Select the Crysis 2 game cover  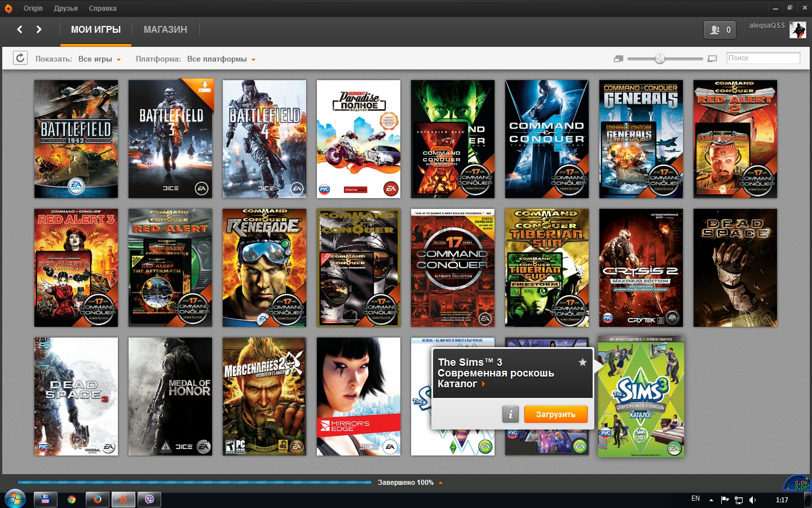coord(641,268)
